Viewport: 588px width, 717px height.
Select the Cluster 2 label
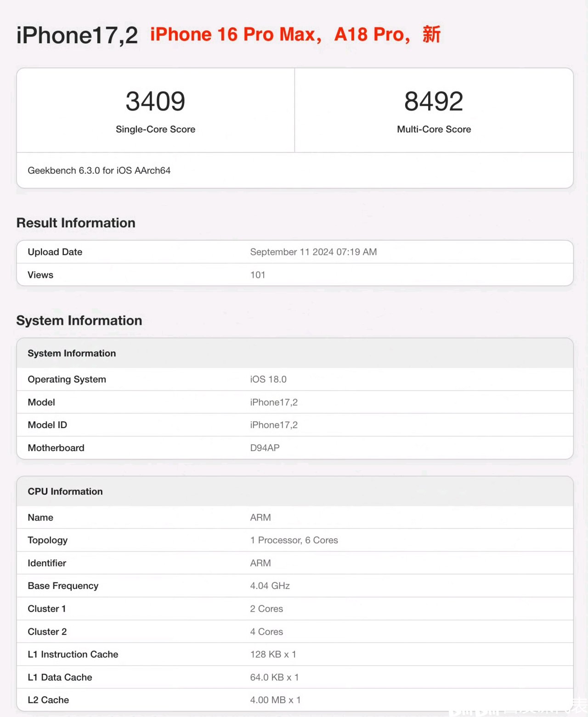tap(47, 632)
